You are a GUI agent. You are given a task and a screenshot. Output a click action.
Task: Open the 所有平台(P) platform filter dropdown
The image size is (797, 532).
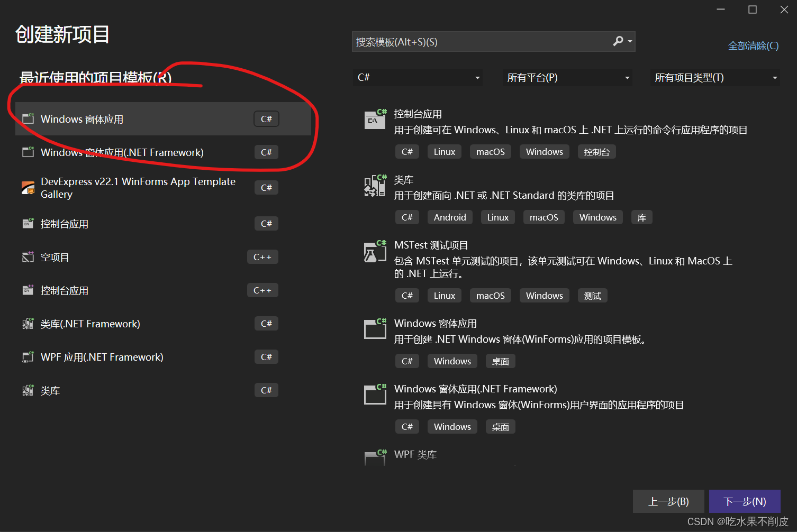pos(567,78)
